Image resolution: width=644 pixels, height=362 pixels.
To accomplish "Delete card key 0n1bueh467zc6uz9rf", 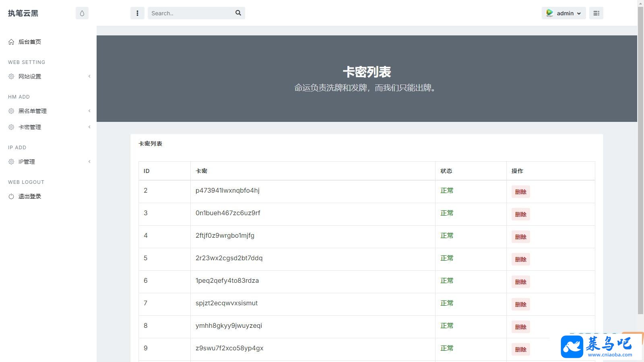I will coord(520,214).
